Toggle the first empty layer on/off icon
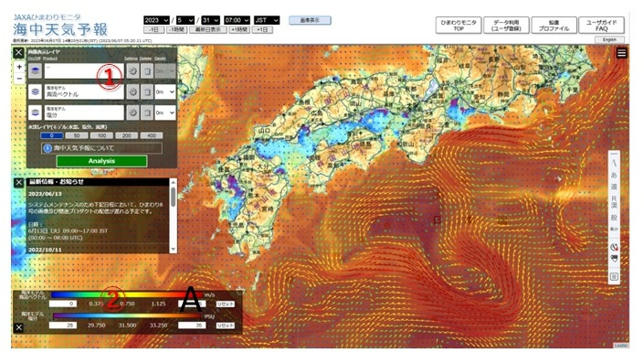Viewport: 644px width, 353px height. point(36,71)
